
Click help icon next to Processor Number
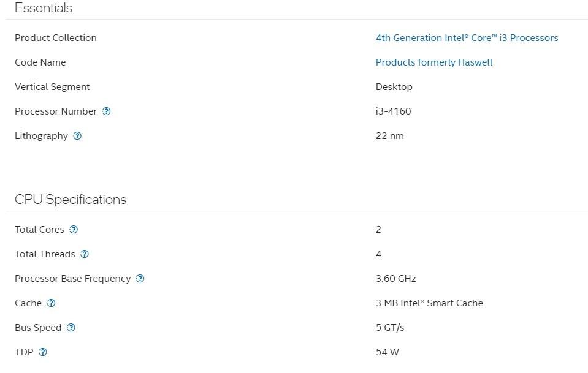coord(107,111)
